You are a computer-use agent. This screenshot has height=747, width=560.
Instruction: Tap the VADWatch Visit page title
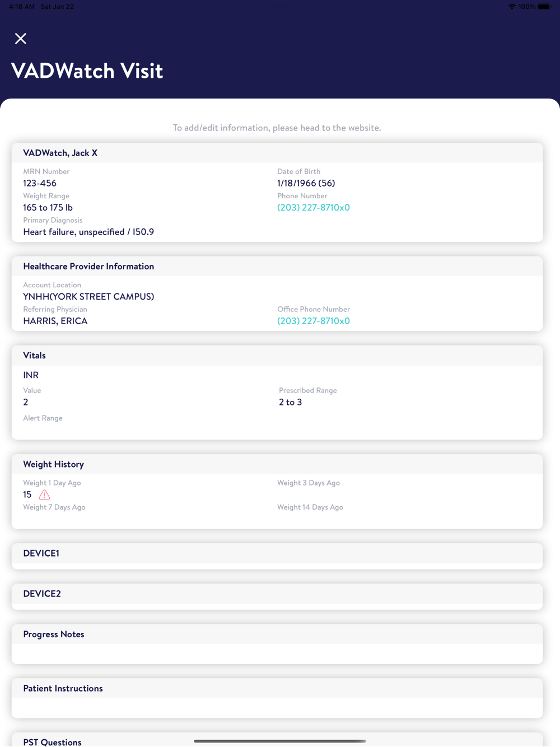[x=87, y=71]
